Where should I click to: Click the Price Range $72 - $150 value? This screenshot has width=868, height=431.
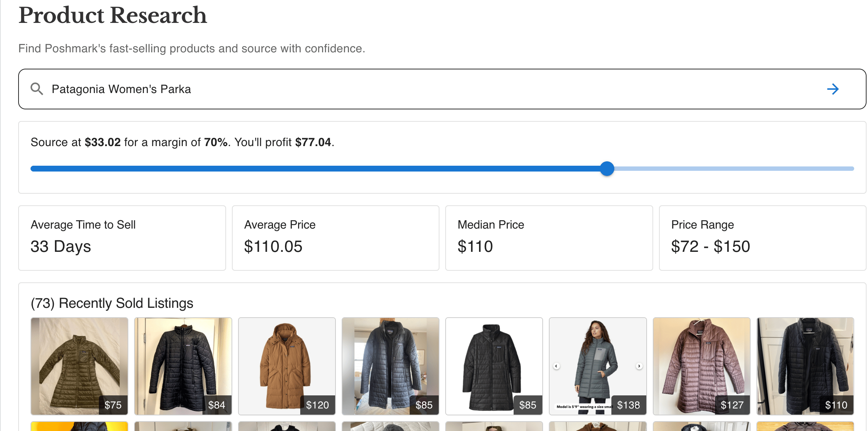click(711, 246)
